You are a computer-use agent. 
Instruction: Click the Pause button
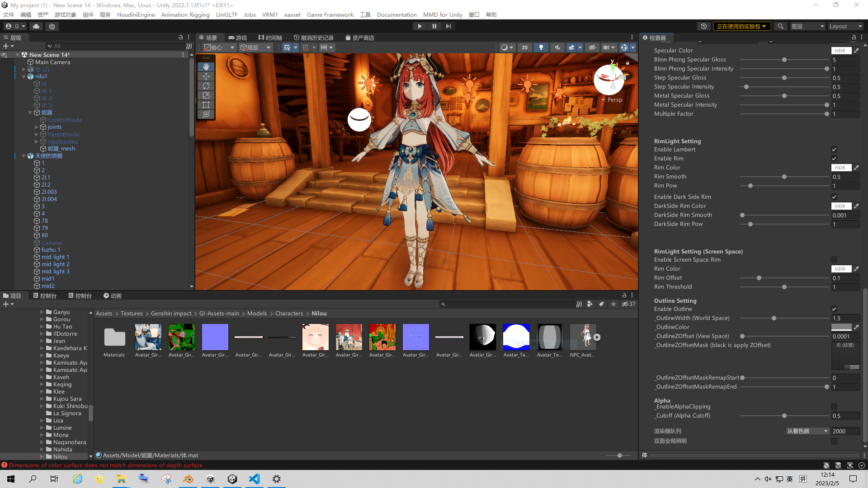[434, 26]
